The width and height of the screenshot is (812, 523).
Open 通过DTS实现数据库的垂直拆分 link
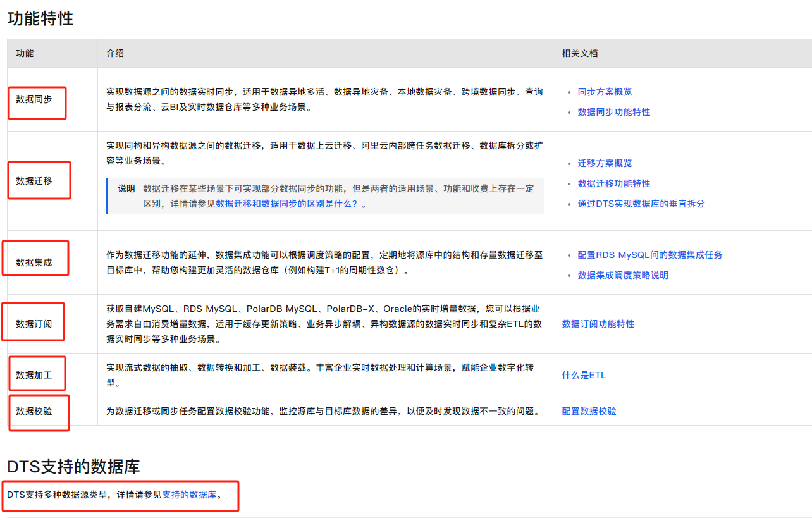click(x=641, y=204)
